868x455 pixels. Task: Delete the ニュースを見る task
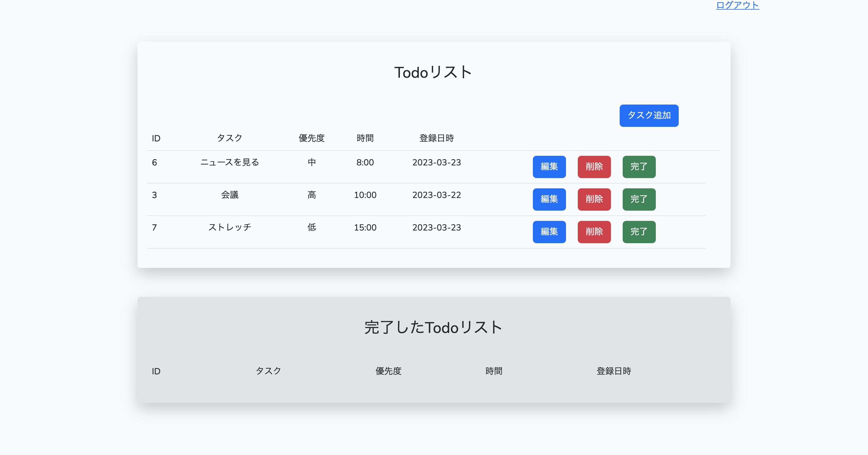[x=594, y=167]
